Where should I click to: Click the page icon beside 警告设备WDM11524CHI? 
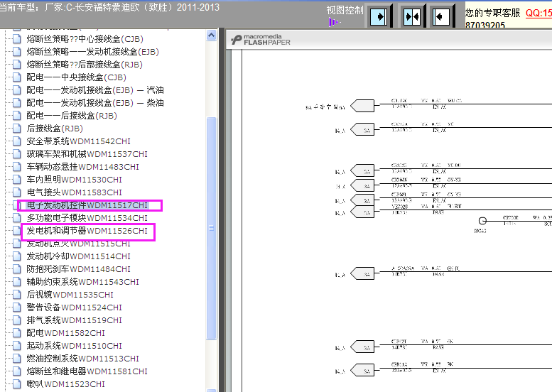click(x=17, y=307)
